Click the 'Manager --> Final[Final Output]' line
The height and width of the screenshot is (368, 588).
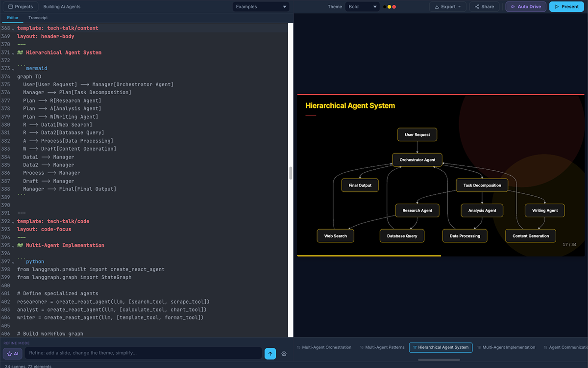[70, 189]
